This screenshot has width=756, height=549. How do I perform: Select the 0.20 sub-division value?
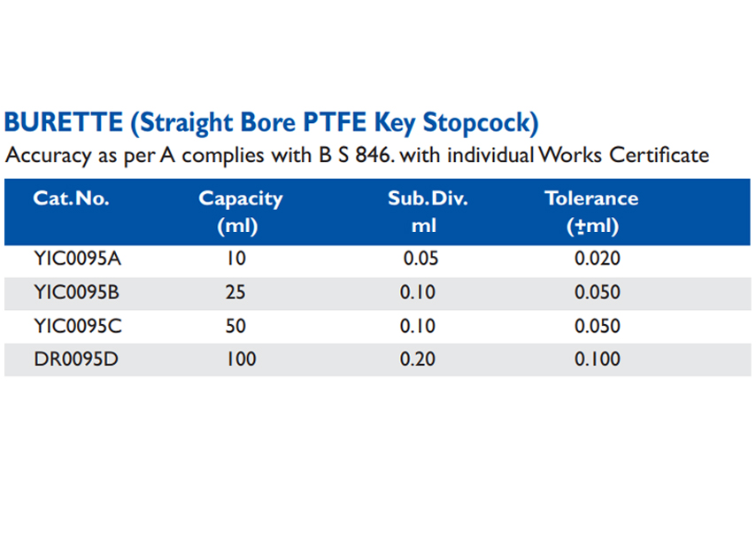[418, 360]
